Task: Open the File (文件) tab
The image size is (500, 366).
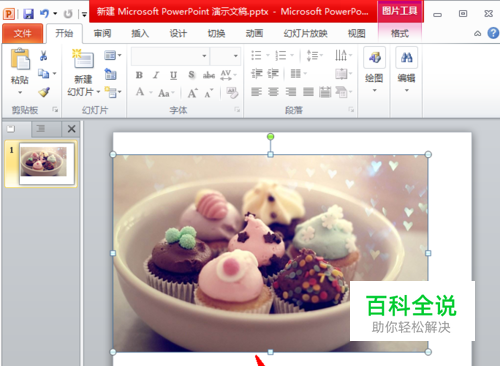Action: pyautogui.click(x=22, y=33)
